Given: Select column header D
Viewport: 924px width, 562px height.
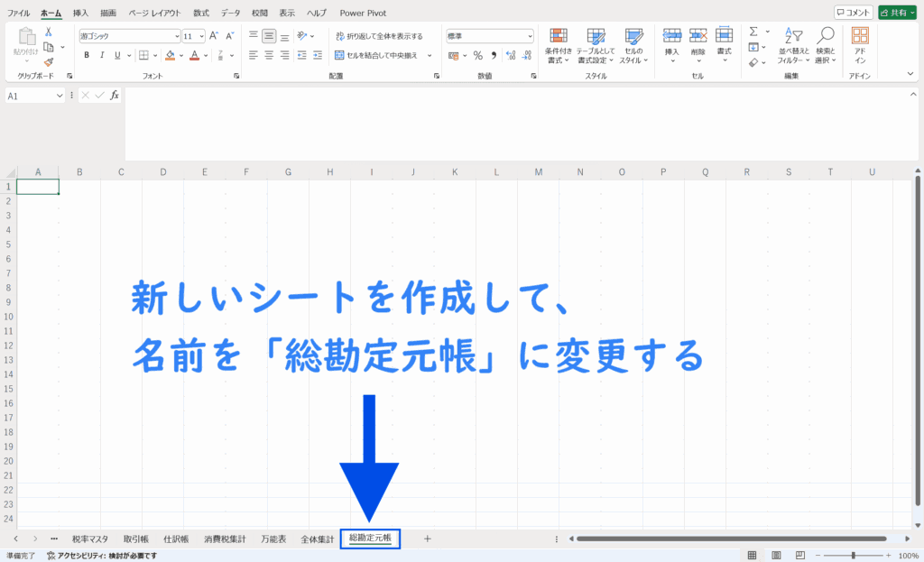Looking at the screenshot, I should coord(162,172).
